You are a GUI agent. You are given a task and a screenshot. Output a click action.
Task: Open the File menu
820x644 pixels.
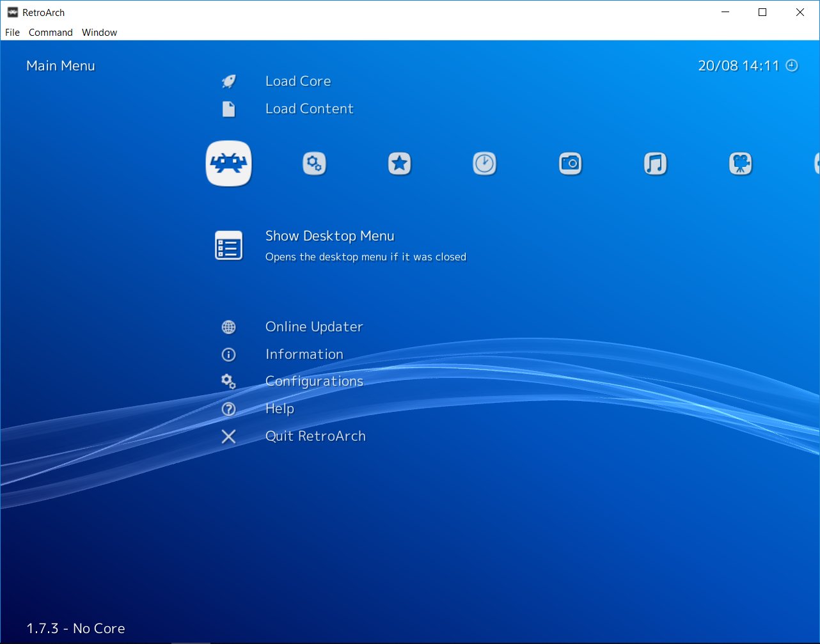pos(12,32)
